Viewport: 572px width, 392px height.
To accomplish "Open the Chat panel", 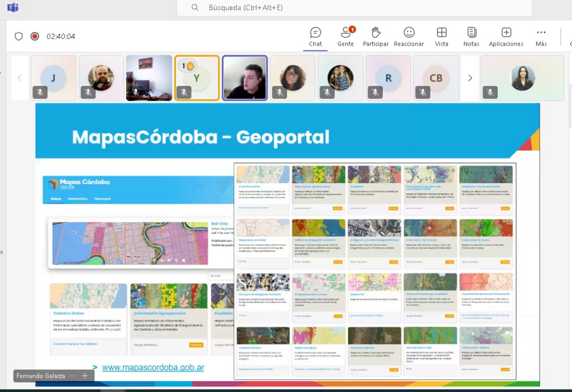I will 315,37.
